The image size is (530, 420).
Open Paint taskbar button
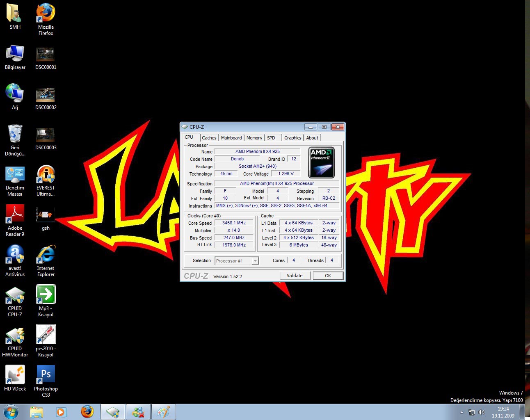[164, 412]
